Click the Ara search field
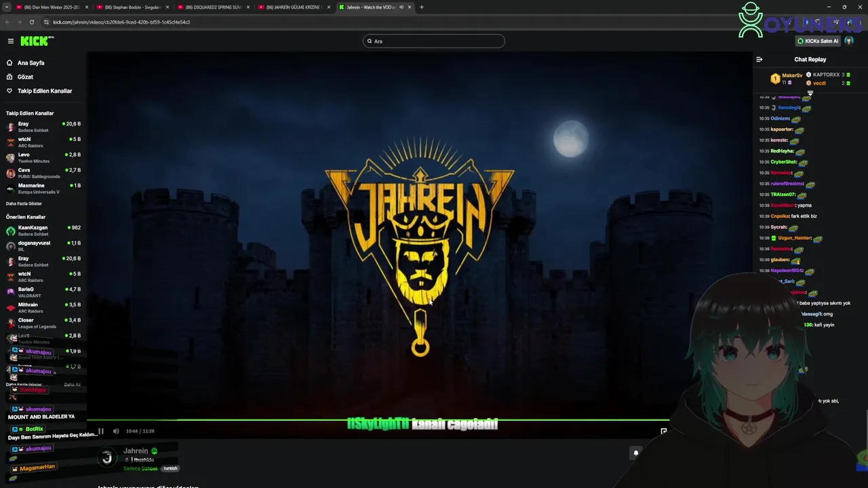The width and height of the screenshot is (868, 488). coord(434,41)
